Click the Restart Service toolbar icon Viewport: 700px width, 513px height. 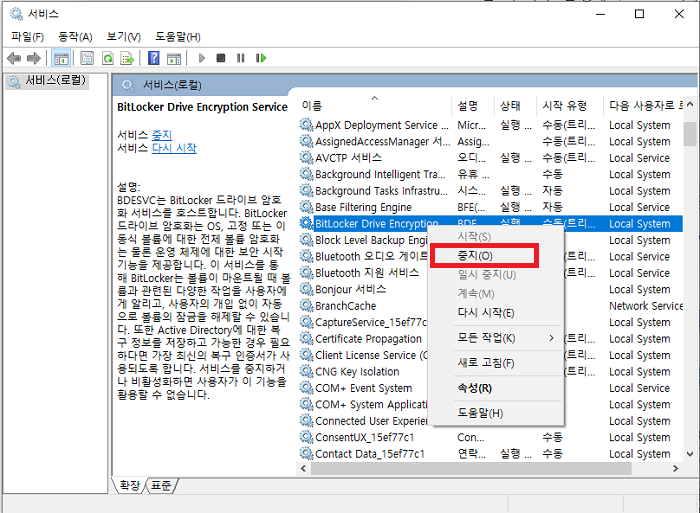click(x=261, y=58)
